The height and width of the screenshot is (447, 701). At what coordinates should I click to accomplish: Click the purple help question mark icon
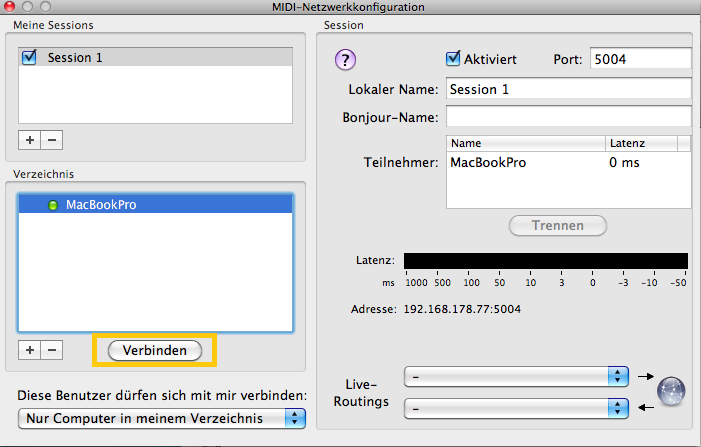tap(346, 60)
